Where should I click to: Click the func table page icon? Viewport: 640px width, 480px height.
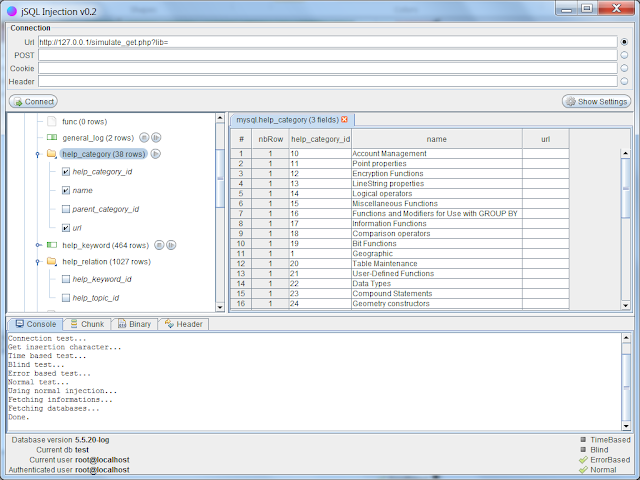coord(51,121)
